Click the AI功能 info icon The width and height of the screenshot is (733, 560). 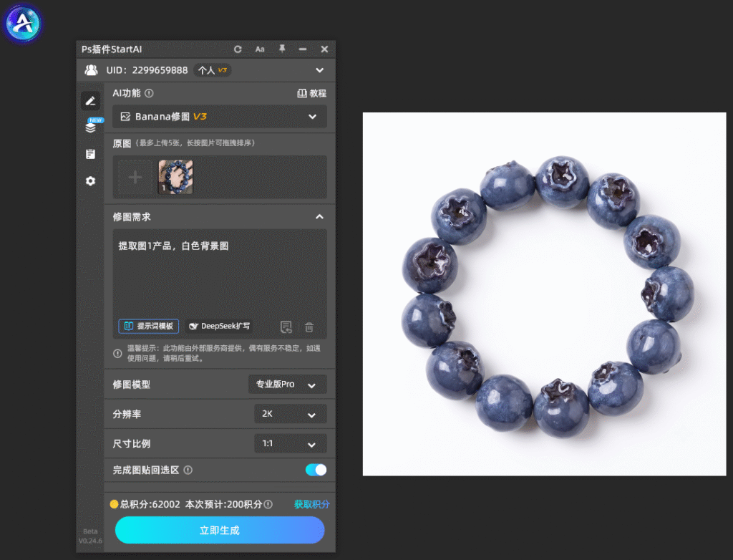(x=149, y=93)
